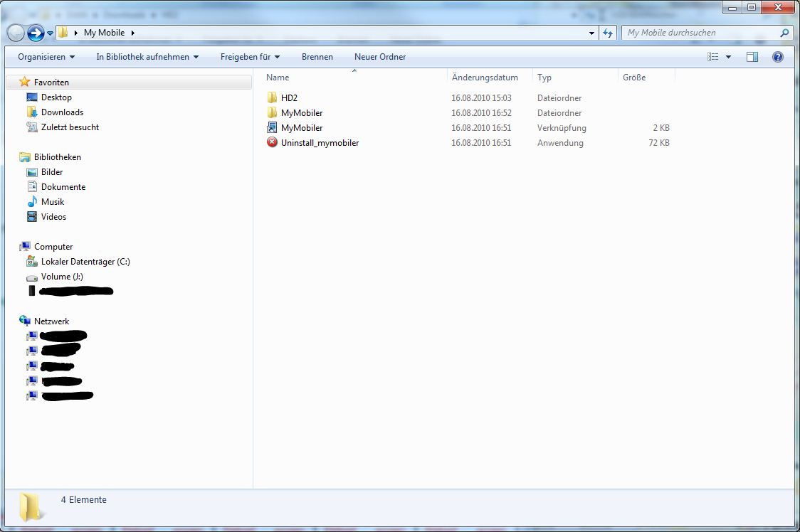Click the date 16.08.2010 15:03
The height and width of the screenshot is (532, 800).
(481, 98)
